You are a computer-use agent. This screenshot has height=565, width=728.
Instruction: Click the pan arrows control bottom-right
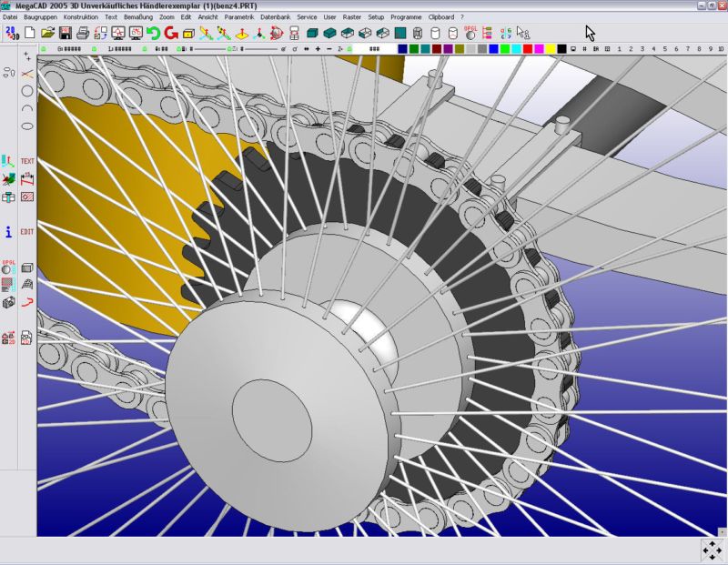(x=711, y=550)
